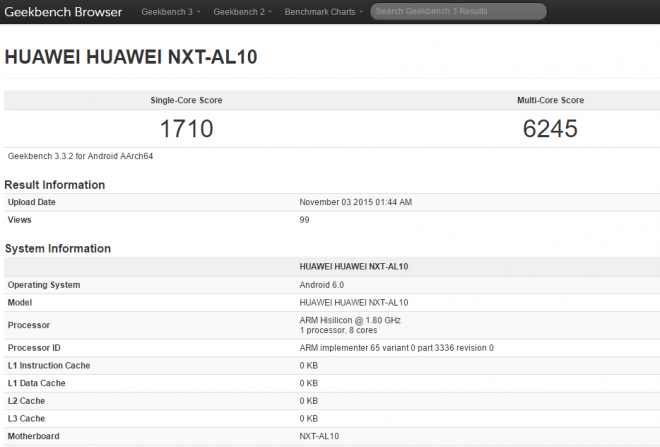
Task: Select the single-core score value 1710
Action: (x=186, y=128)
